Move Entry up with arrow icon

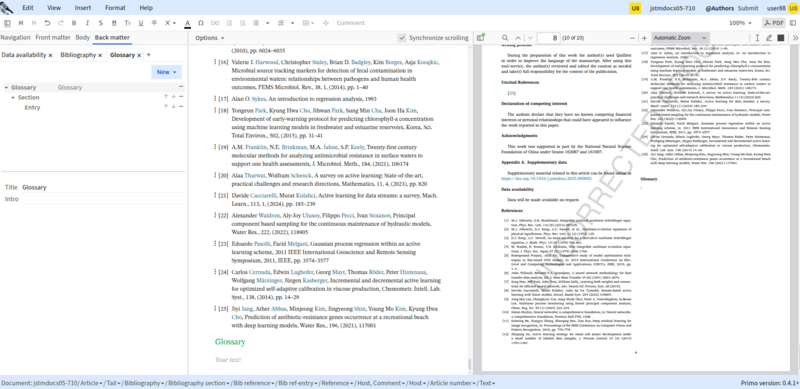(x=166, y=106)
